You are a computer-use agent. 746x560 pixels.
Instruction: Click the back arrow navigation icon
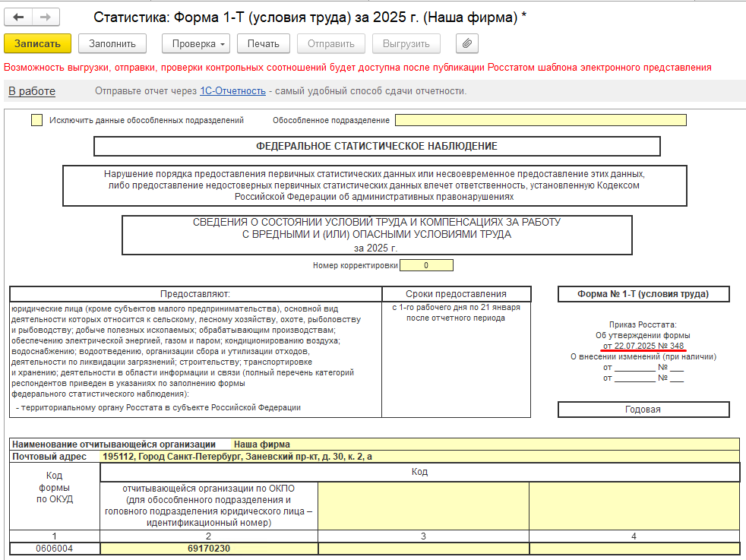[x=18, y=17]
